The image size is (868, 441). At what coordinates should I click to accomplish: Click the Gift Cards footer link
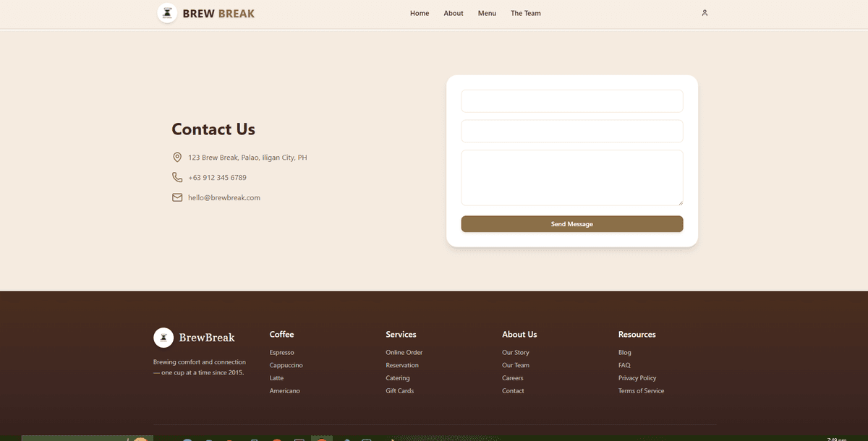pos(399,391)
